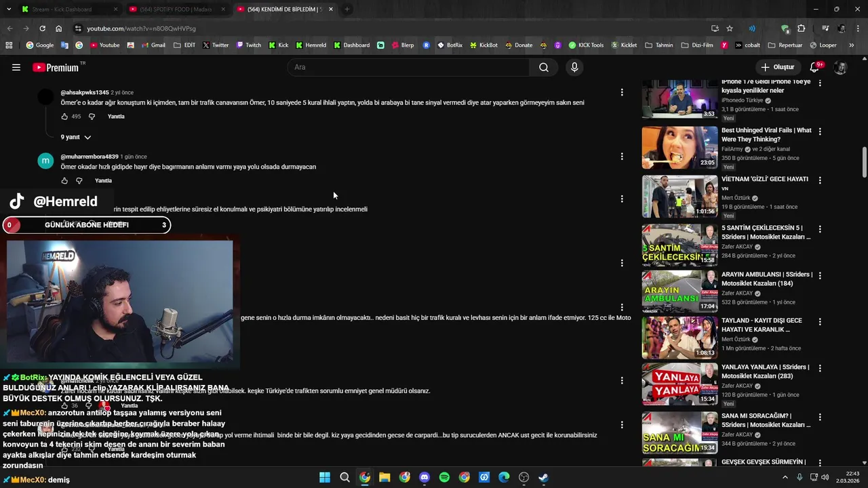Viewport: 868px width, 488px height.
Task: Open Best Unhinged Viral Fails thumbnail
Action: coord(679,147)
